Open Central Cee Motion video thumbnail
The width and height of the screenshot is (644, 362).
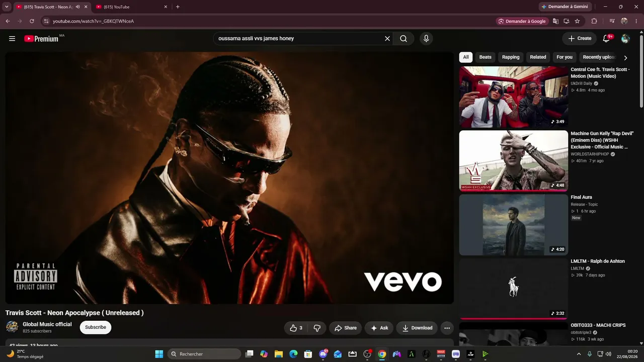514,97
